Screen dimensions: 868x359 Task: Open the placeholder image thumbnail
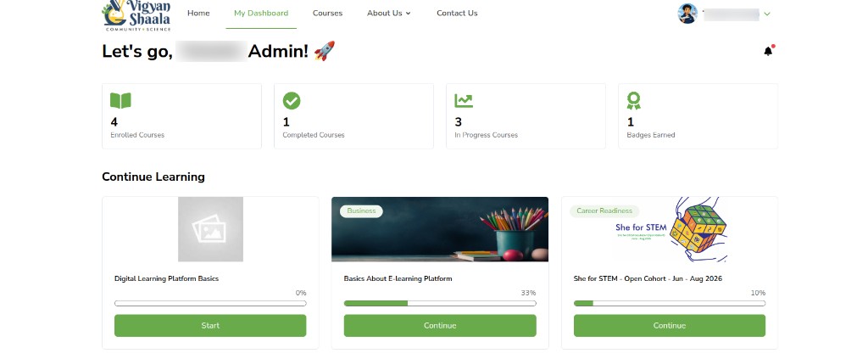(210, 229)
